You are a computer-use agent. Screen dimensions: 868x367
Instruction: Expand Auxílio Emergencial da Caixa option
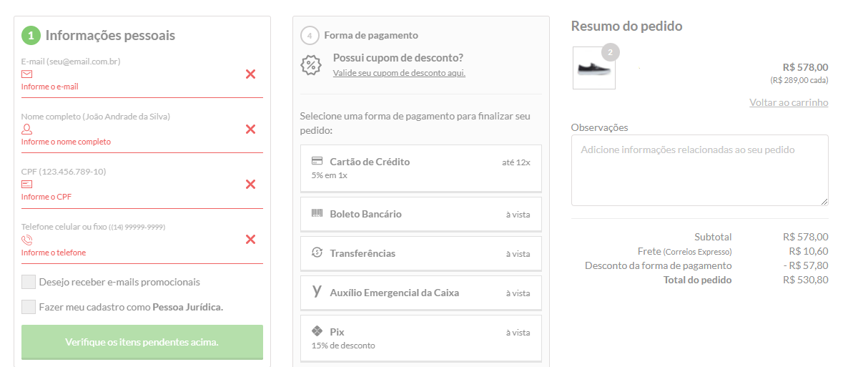(x=421, y=293)
